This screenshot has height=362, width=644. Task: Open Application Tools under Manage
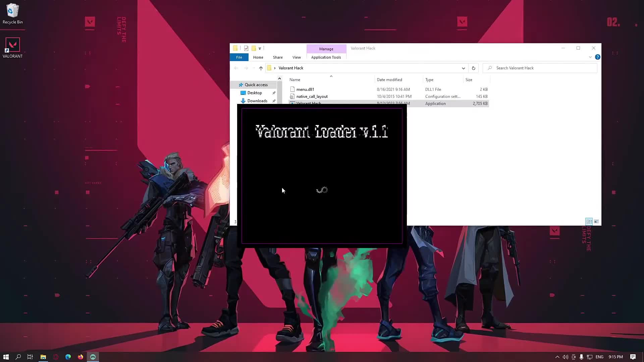(326, 57)
